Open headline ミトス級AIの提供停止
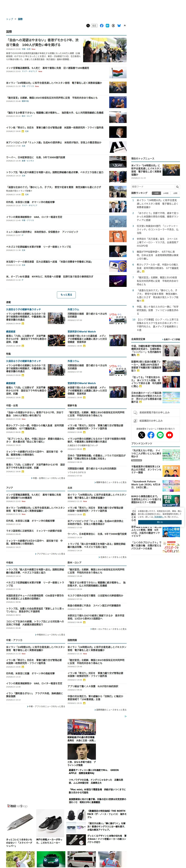The image size is (186, 868). point(42,232)
